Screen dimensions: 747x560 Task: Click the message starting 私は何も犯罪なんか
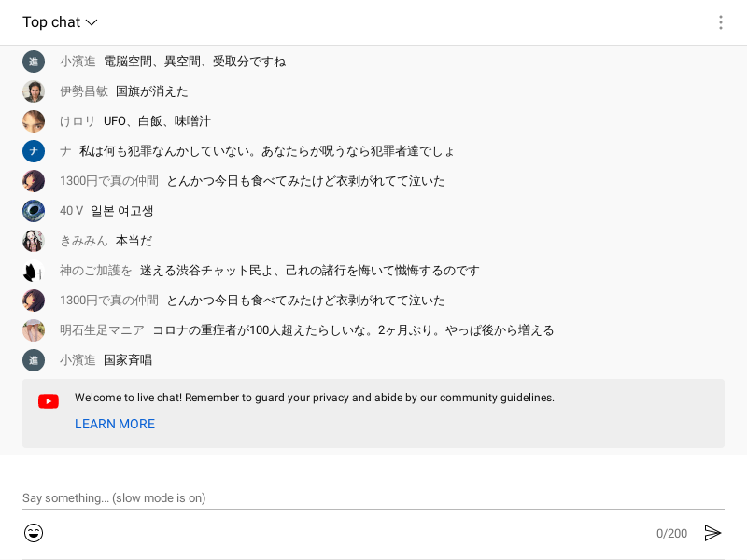267,151
